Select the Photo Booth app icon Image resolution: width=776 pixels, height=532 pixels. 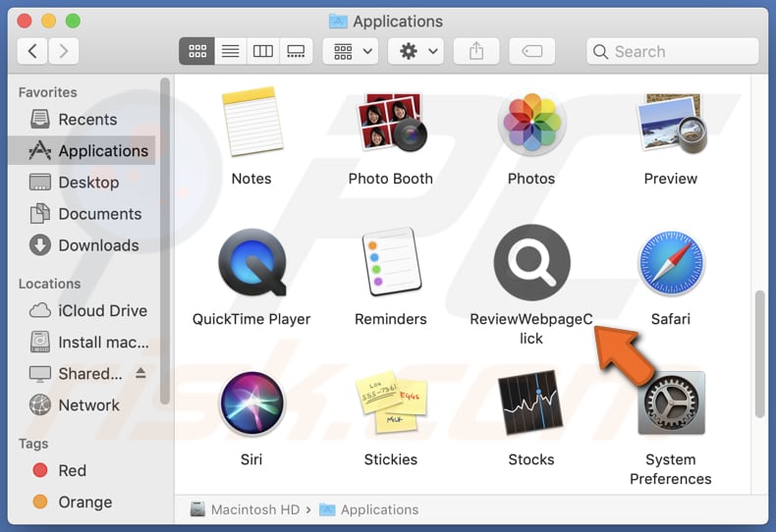(391, 121)
